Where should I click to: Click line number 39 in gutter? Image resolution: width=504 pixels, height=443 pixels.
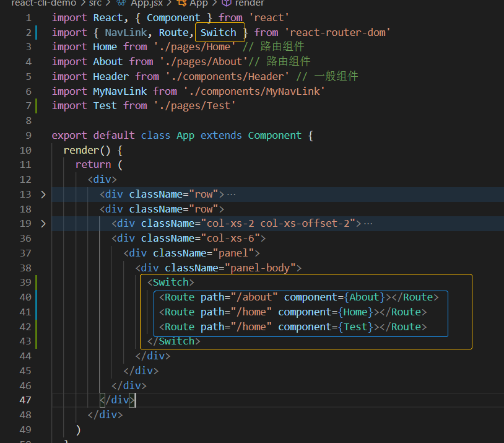pyautogui.click(x=25, y=283)
